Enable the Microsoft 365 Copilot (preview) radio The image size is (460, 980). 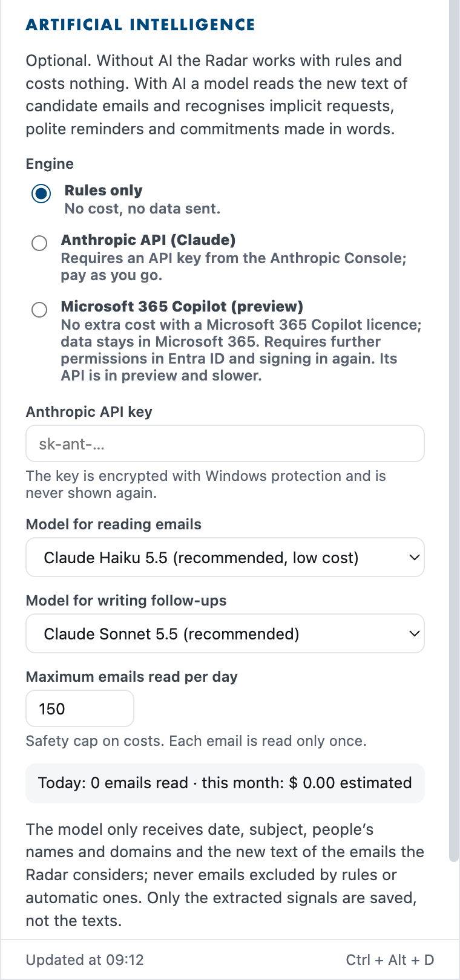pos(39,310)
